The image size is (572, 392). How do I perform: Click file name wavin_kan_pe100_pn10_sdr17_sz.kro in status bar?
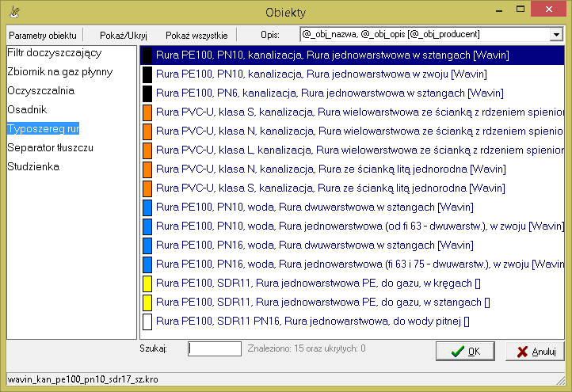click(83, 379)
